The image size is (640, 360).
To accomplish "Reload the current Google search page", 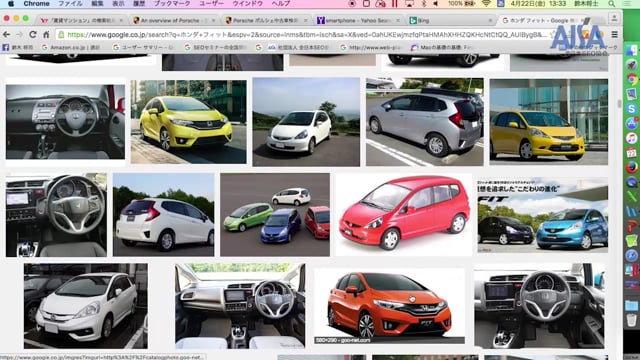I will [x=33, y=35].
